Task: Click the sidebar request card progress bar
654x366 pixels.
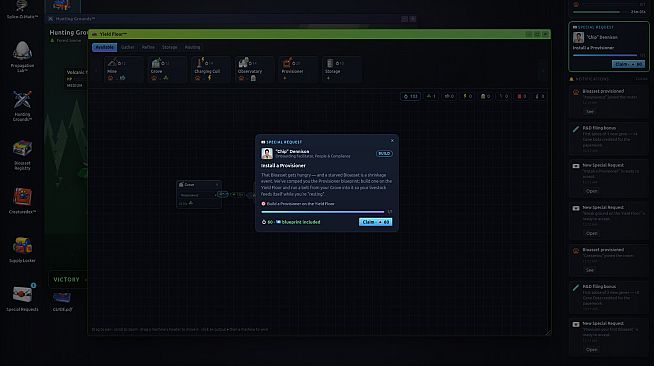Action: click(605, 55)
